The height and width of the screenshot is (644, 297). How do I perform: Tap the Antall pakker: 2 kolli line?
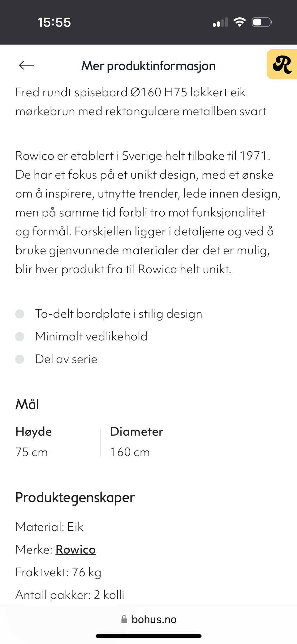pos(70,595)
